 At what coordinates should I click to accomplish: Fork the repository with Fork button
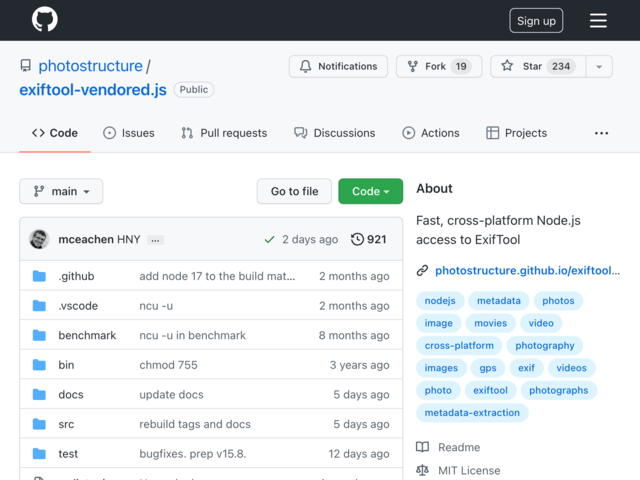click(439, 66)
